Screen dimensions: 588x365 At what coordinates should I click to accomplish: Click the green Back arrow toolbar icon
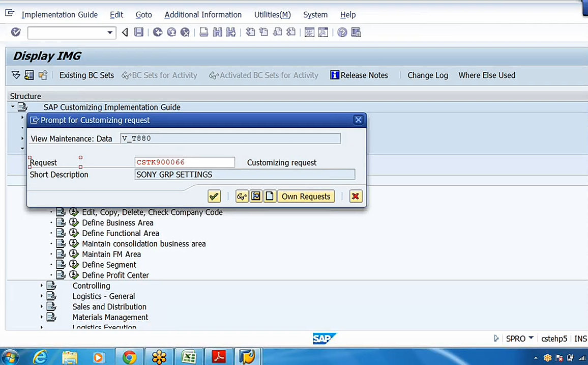pyautogui.click(x=158, y=32)
